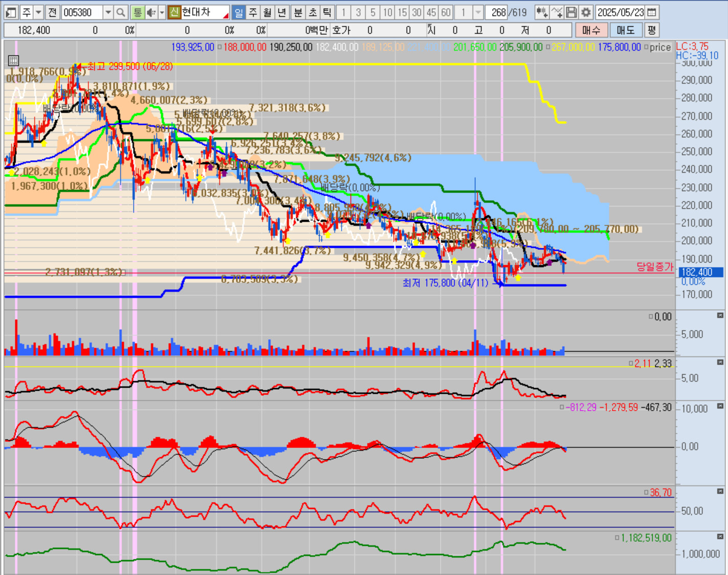The image size is (728, 575).
Task: Toggle the left side panel icon
Action: [11, 12]
